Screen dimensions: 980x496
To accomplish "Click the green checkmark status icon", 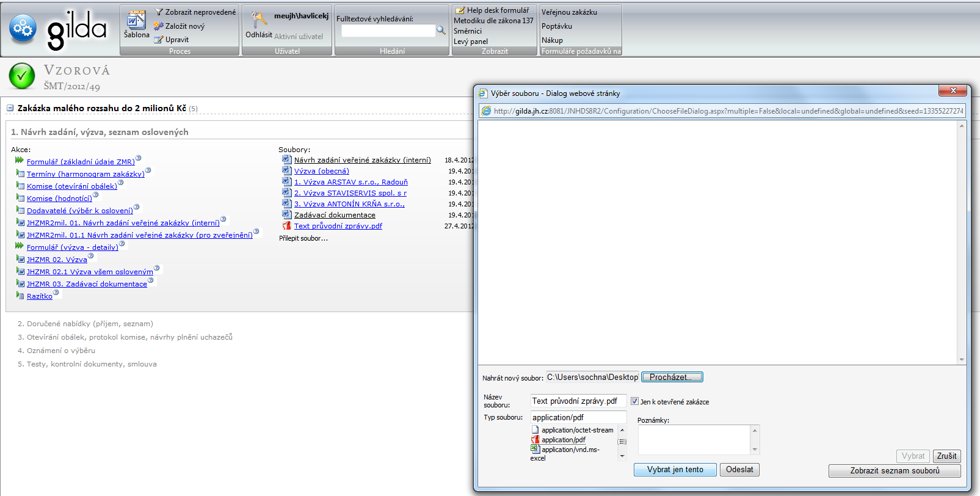I will 22,76.
